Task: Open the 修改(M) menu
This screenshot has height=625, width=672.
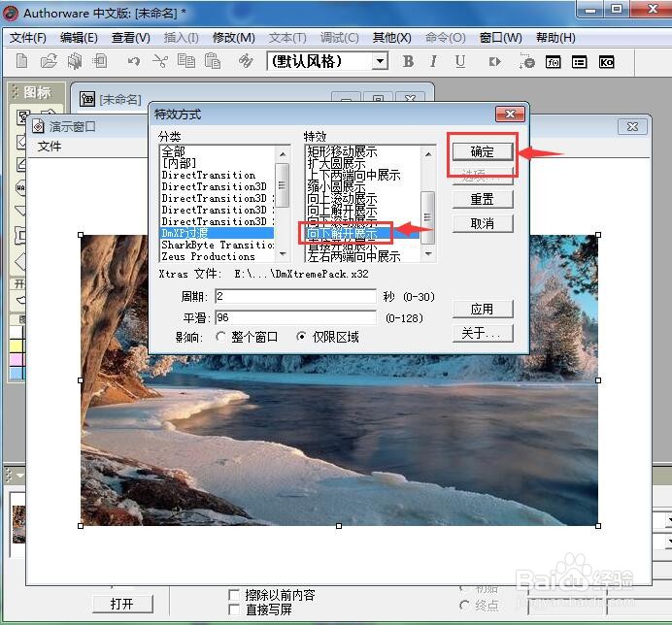Action: [234, 38]
